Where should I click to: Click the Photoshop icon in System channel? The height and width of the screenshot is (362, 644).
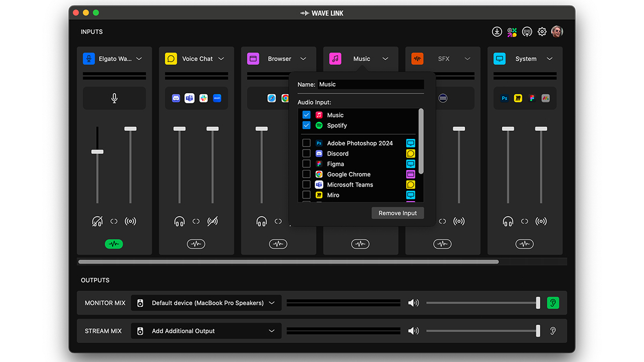point(504,98)
